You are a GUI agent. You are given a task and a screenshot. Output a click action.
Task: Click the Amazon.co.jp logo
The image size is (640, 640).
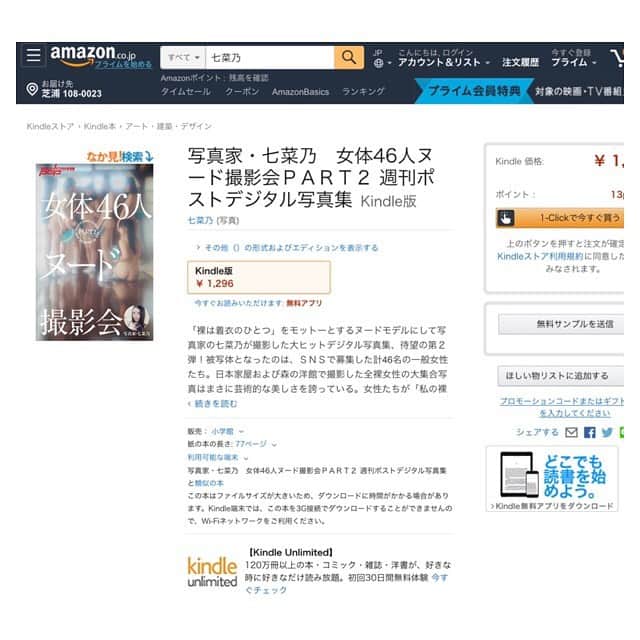coord(93,56)
